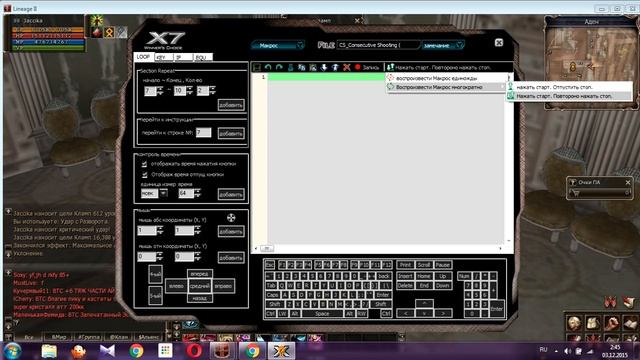Click stepper for Section Repeat end value 10
The width and height of the screenshot is (640, 360).
[x=189, y=91]
